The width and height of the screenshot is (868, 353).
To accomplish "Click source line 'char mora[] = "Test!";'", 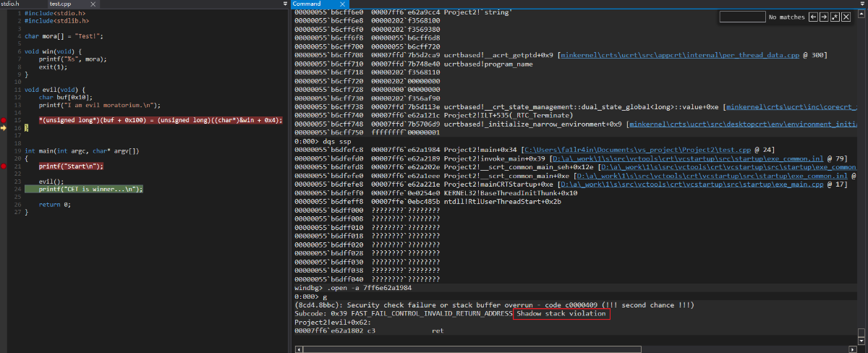I will pos(64,35).
